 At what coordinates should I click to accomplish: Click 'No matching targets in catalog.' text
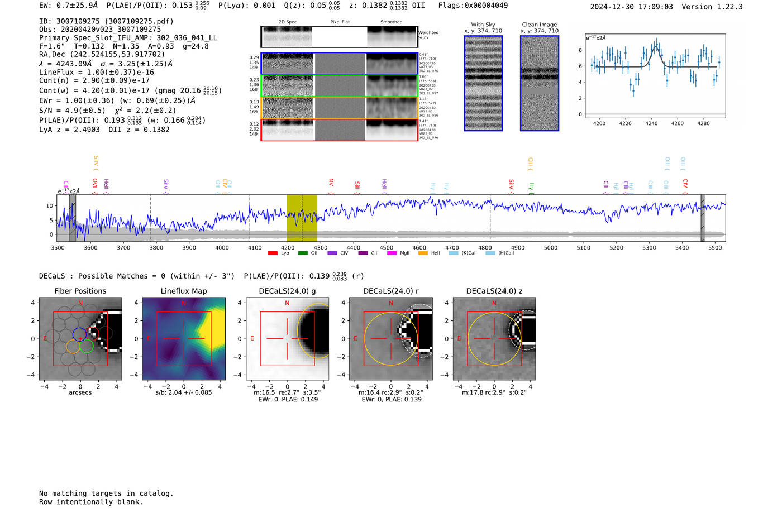coord(106,493)
